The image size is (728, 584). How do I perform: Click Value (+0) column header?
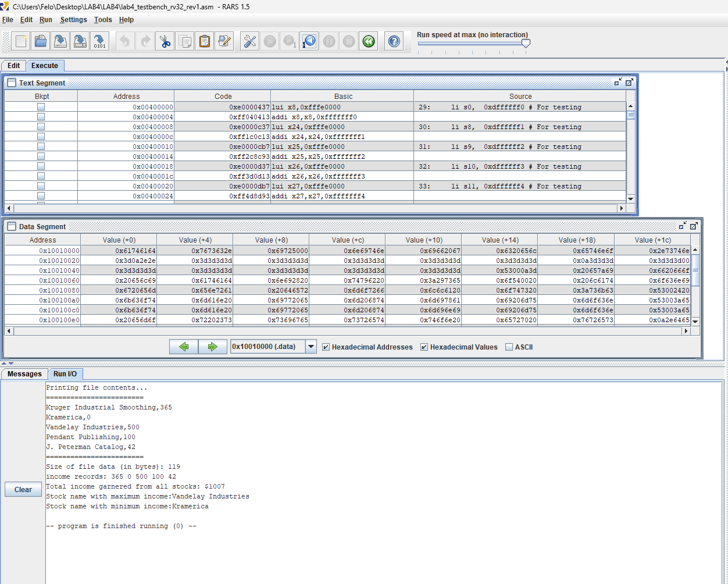[119, 240]
